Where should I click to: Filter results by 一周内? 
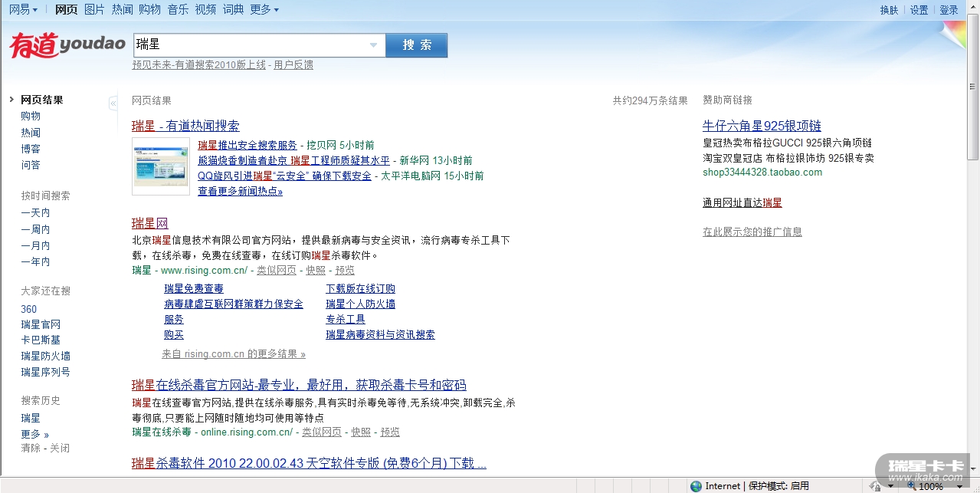[35, 229]
